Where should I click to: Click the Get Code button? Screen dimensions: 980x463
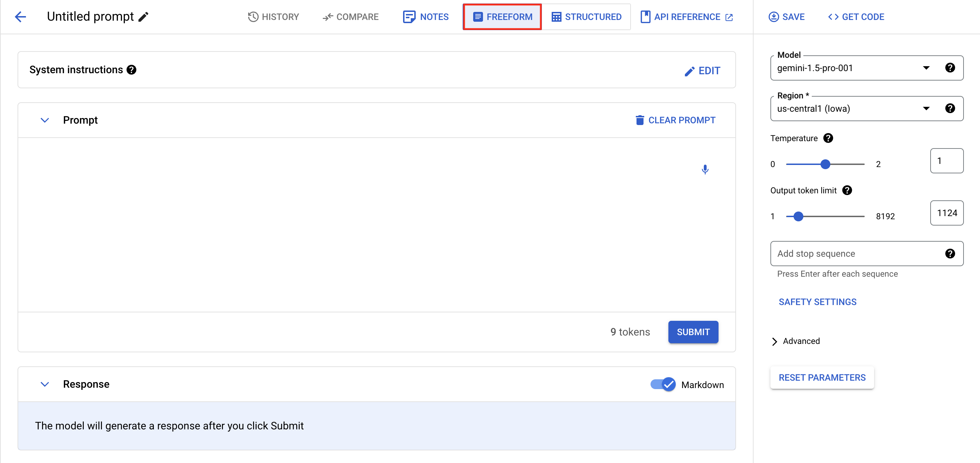[856, 17]
